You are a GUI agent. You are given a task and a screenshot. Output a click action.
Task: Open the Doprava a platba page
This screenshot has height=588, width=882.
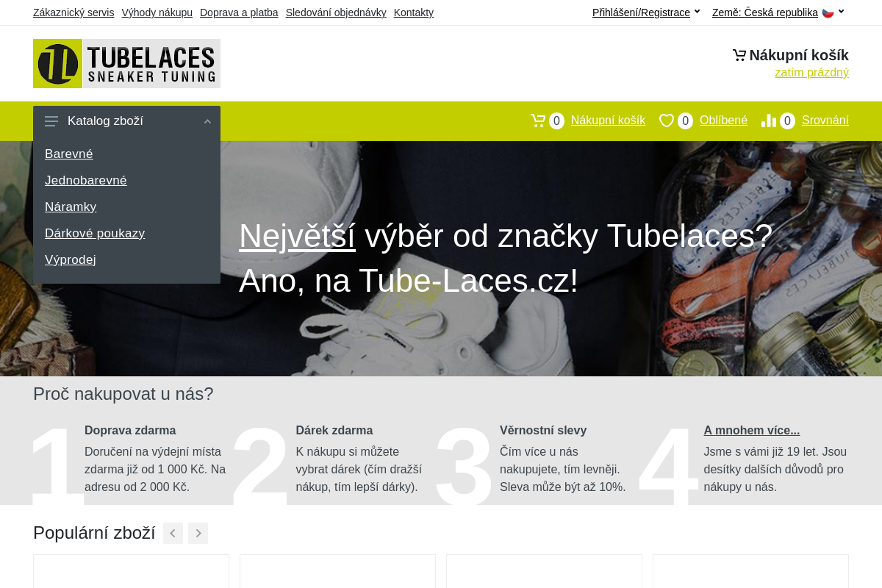coord(239,12)
